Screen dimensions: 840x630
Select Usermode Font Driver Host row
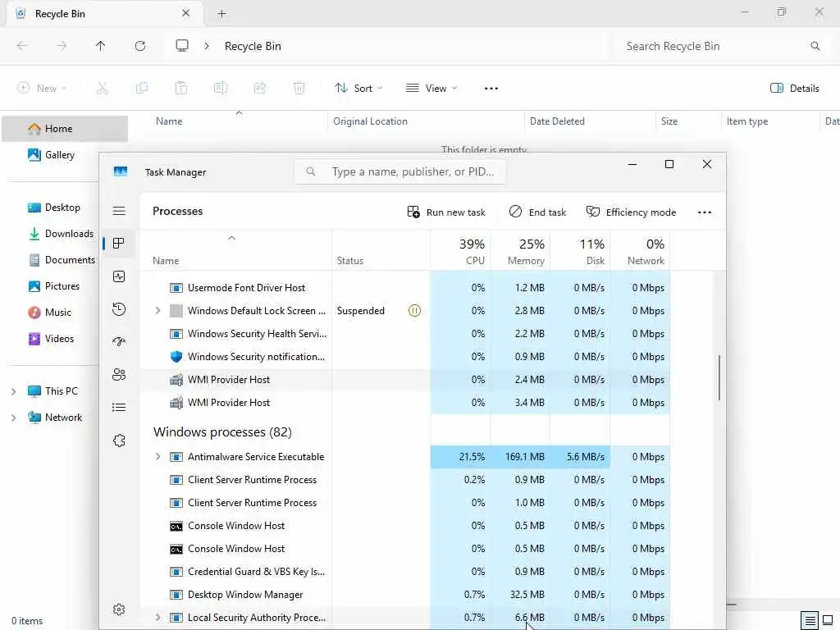pyautogui.click(x=404, y=288)
